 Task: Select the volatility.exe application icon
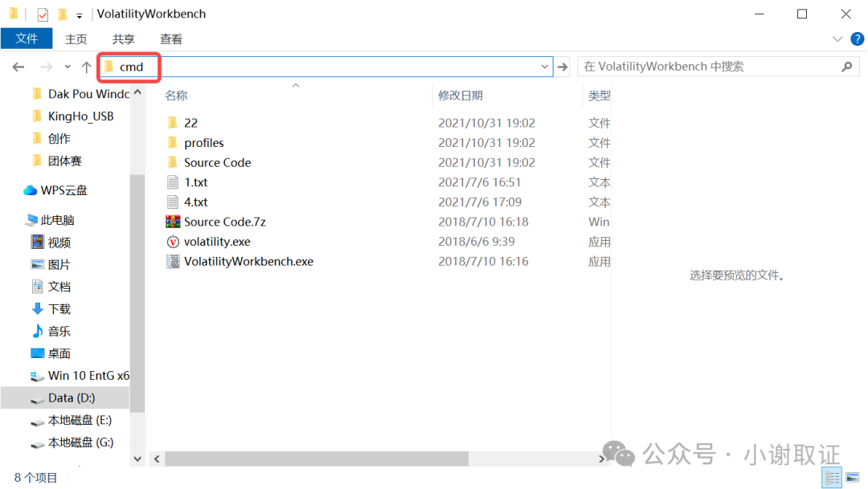(x=173, y=242)
